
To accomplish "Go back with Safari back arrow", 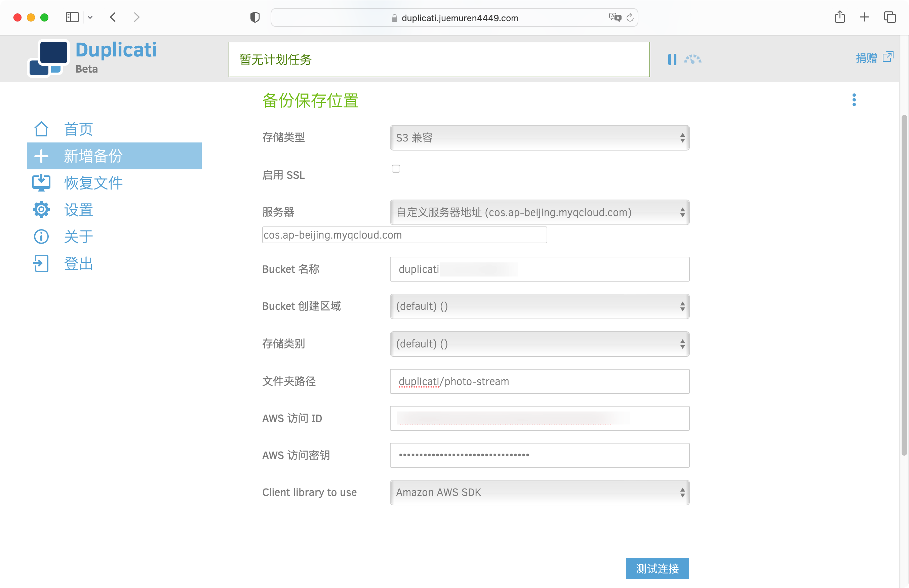I will [x=113, y=17].
